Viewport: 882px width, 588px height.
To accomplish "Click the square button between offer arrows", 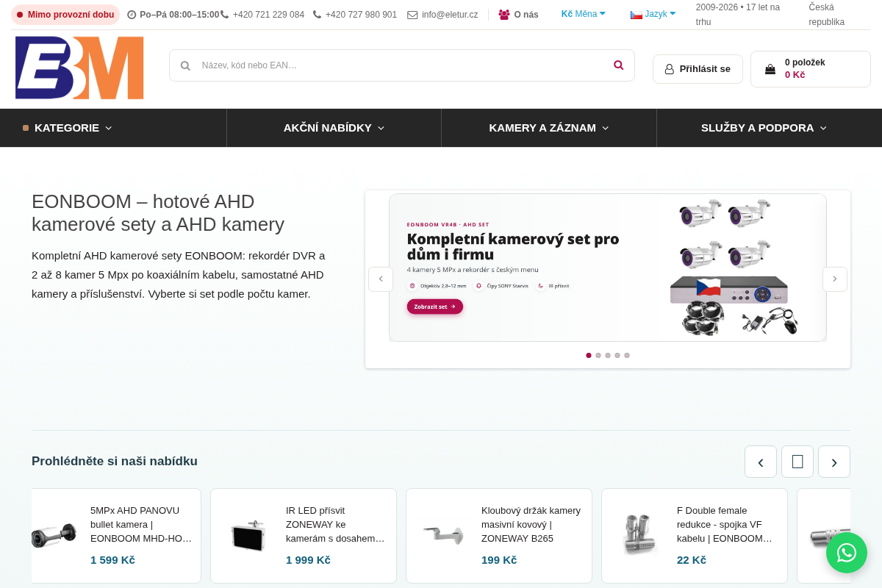I will (797, 462).
